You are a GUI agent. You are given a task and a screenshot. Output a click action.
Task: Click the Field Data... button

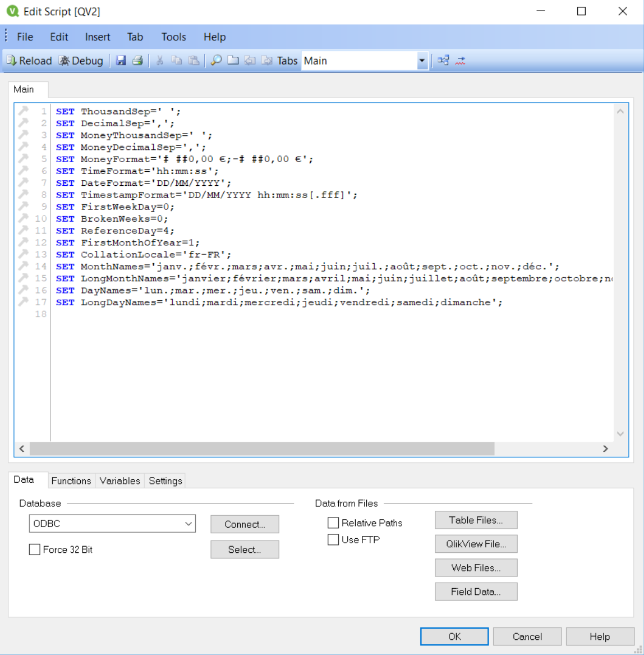coord(476,592)
